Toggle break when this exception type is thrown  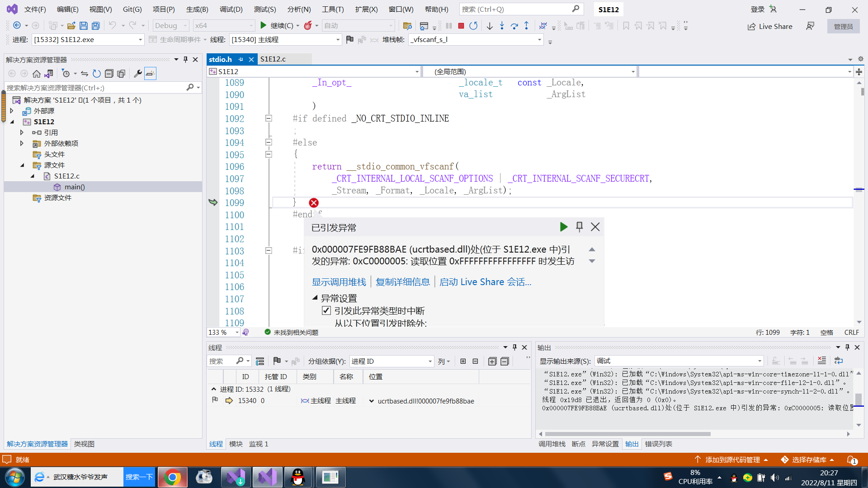[326, 310]
